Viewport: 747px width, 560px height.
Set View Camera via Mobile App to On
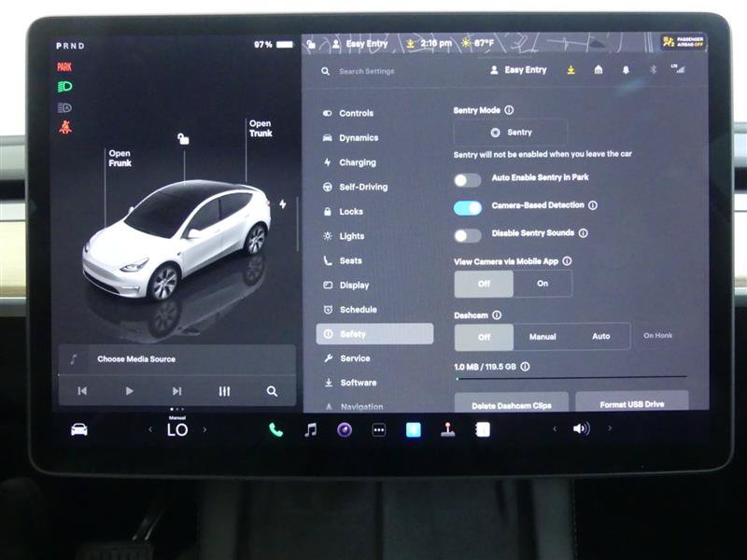coord(543,284)
